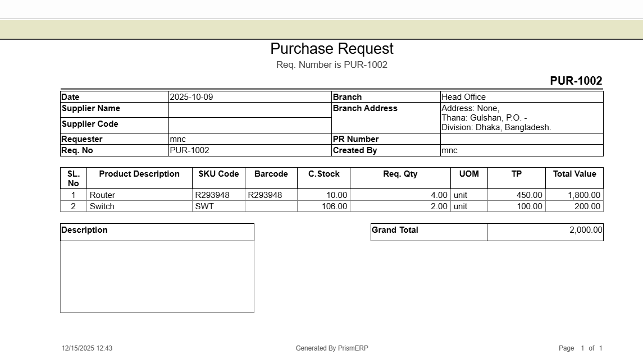Click the Supplier Code label

pyautogui.click(x=90, y=123)
